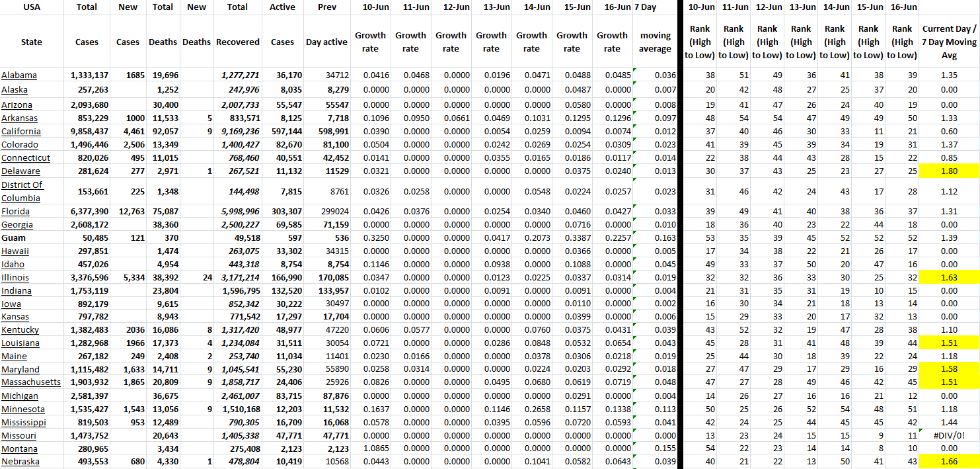Click the Recovered column header
Screen dimensions: 980x469
coord(237,42)
